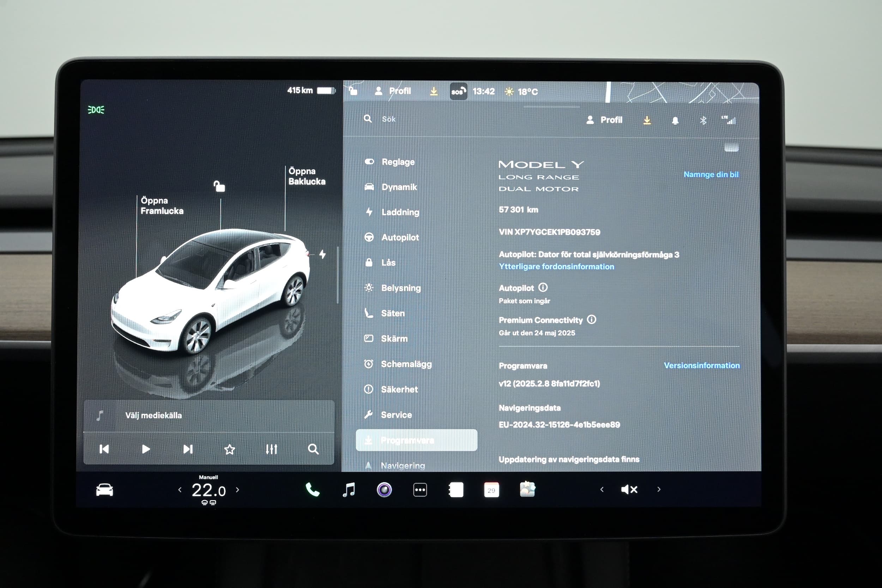
Task: Tap the status bar padlock icon
Action: point(353,91)
